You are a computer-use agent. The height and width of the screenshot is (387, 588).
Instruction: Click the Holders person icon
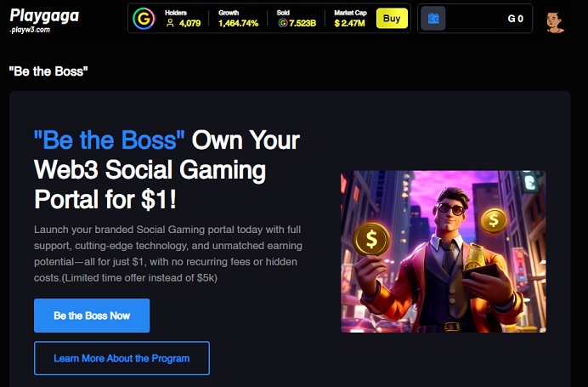(x=170, y=23)
